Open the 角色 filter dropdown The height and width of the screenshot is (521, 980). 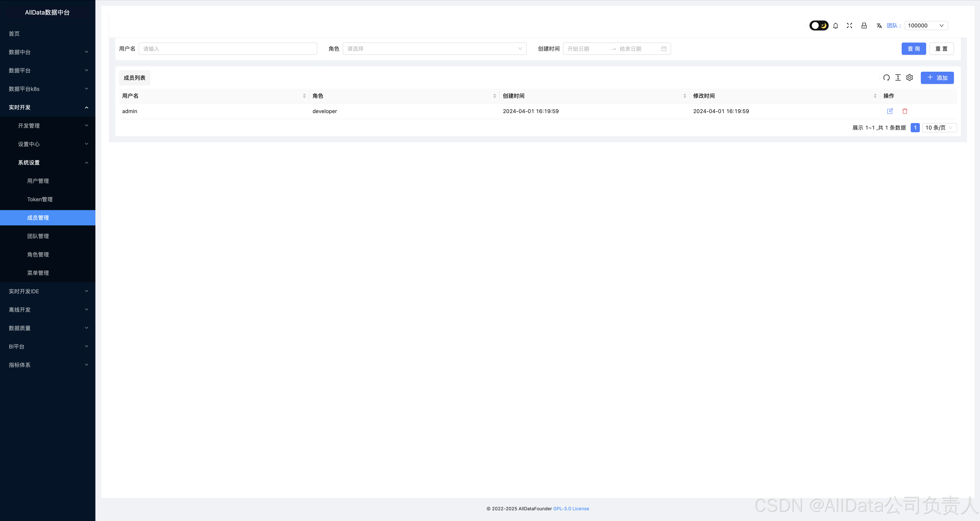[x=434, y=49]
